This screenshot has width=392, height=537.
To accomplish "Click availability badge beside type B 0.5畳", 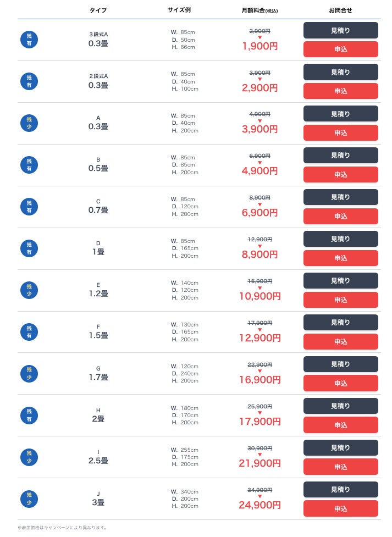I will click(x=29, y=165).
